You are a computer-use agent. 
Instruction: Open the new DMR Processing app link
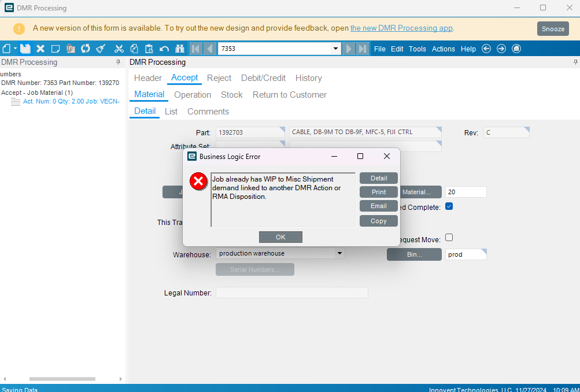click(x=401, y=28)
